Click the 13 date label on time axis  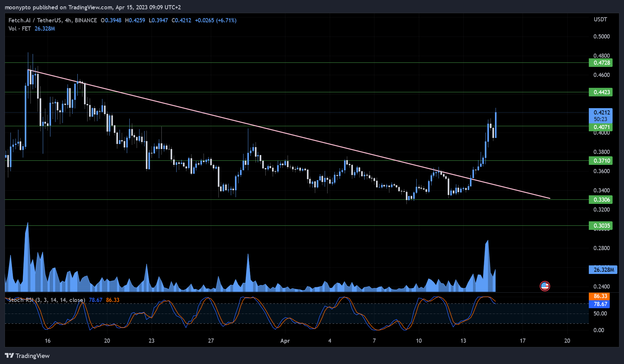[463, 341]
